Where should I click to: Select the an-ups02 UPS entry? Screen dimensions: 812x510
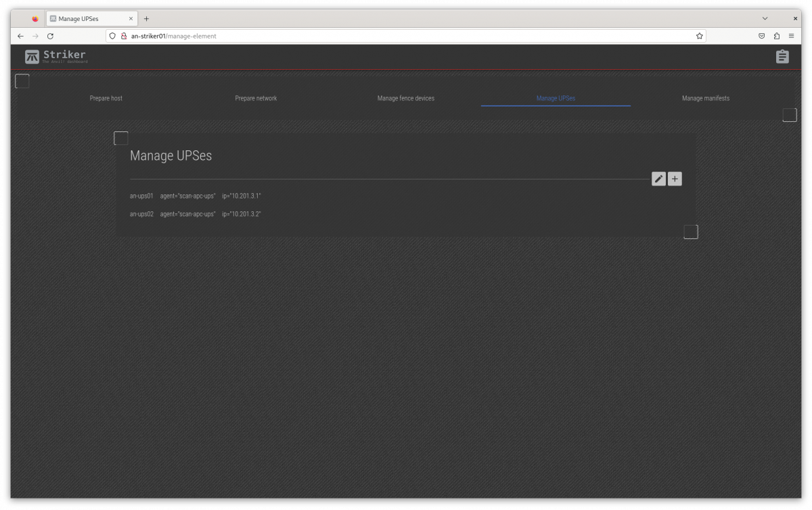(x=141, y=214)
